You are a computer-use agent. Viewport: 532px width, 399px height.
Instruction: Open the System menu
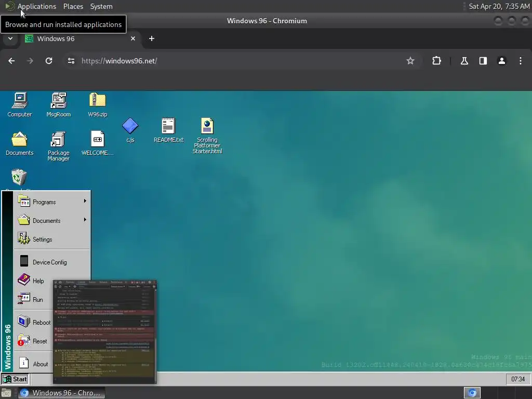tap(101, 6)
